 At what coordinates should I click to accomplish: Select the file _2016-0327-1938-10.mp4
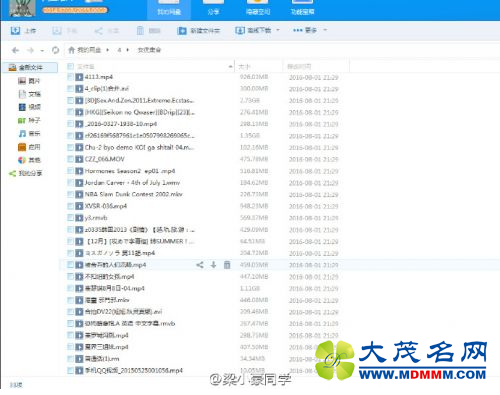pos(121,124)
